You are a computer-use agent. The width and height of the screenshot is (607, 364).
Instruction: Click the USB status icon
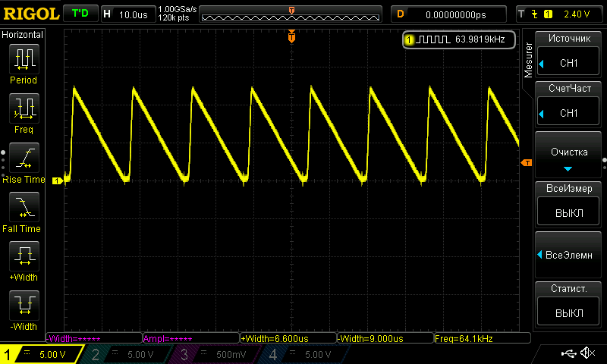pos(570,353)
